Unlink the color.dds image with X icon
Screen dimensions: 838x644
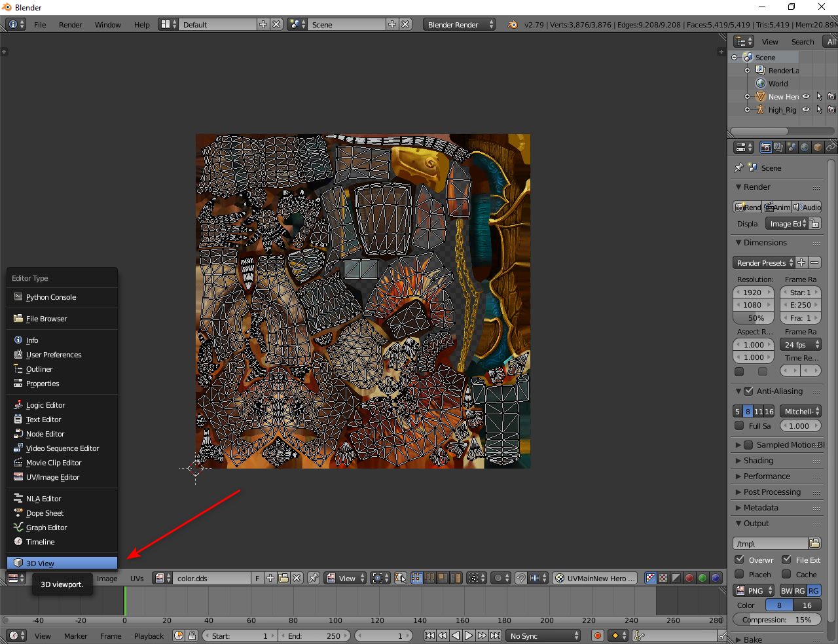(297, 578)
